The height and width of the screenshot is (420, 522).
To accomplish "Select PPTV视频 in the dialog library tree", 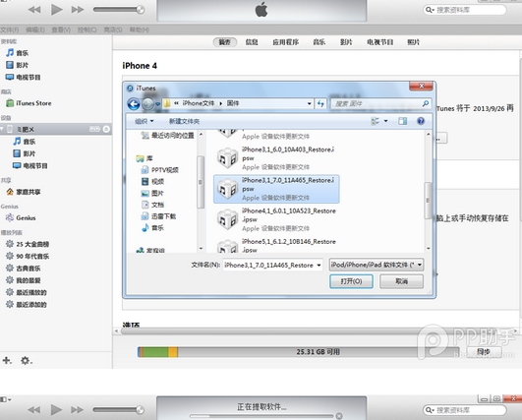I will click(160, 170).
